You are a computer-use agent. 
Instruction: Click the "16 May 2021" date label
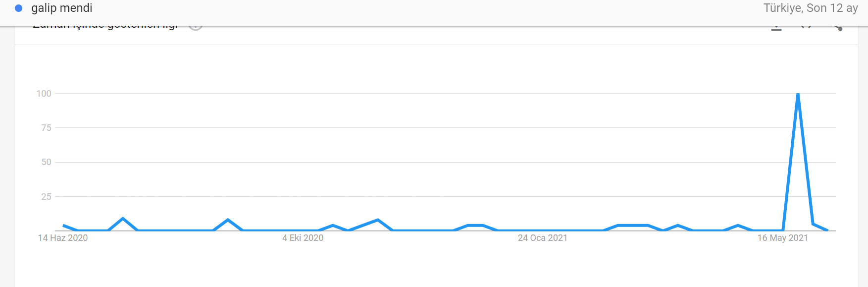pyautogui.click(x=782, y=238)
